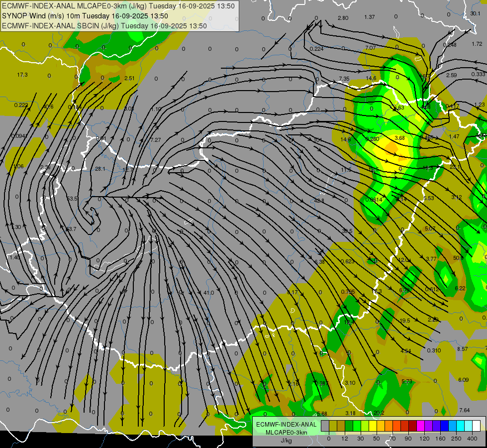Screen dimensions: 487x448
Task: Click the legend tick label '70'
Action: tap(392, 439)
